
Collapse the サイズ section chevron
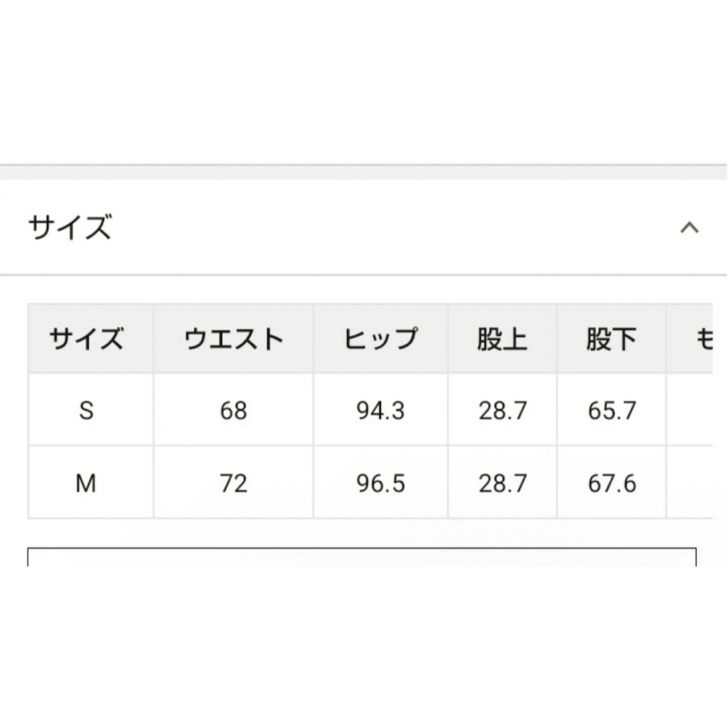[690, 228]
